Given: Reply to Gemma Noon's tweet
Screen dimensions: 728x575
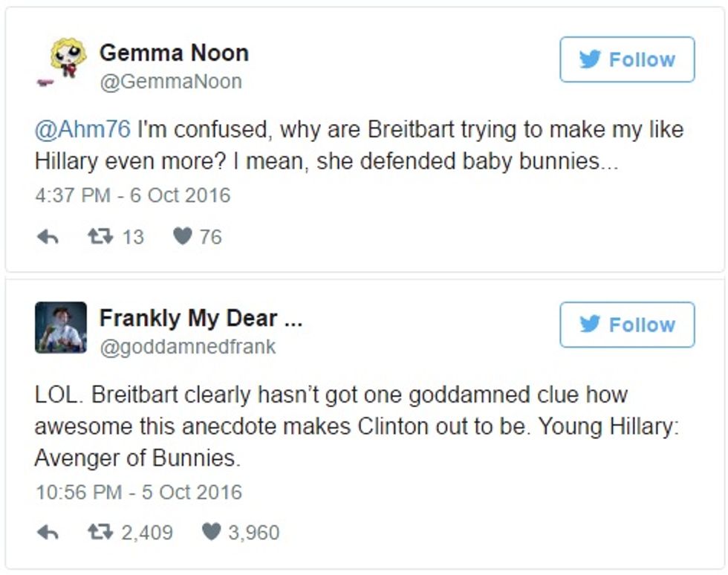Looking at the screenshot, I should point(48,237).
